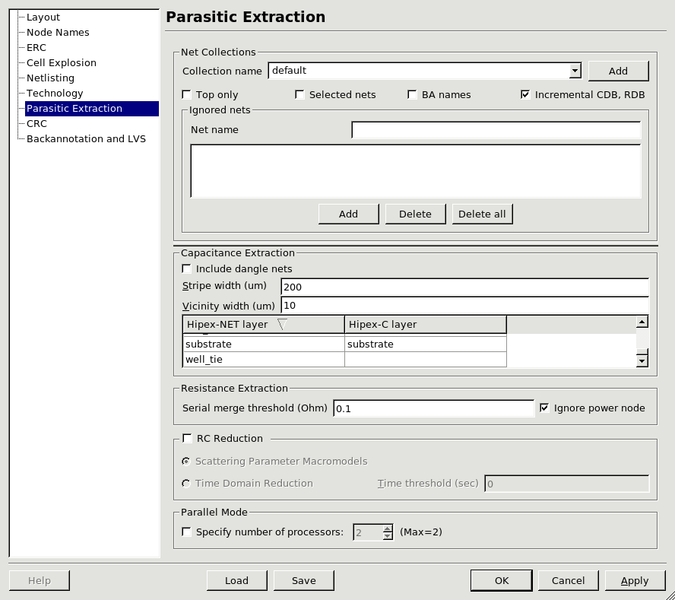Open the Technology settings page

tap(54, 93)
